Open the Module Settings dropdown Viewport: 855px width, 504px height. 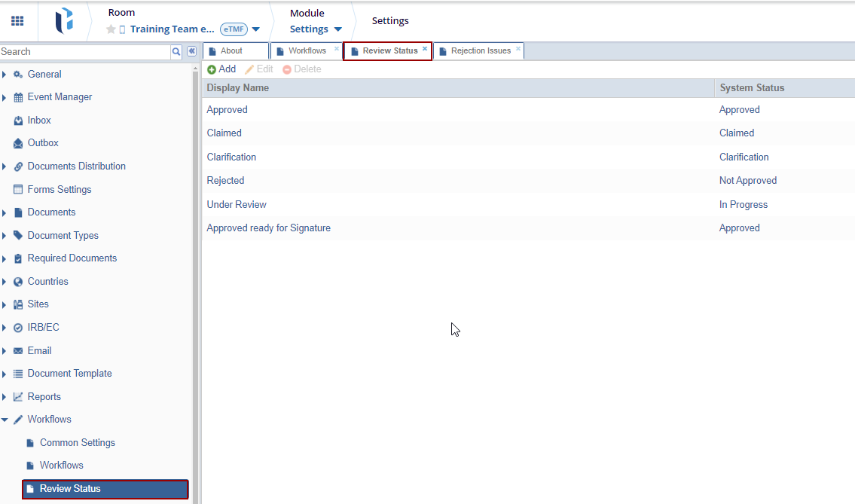click(338, 29)
